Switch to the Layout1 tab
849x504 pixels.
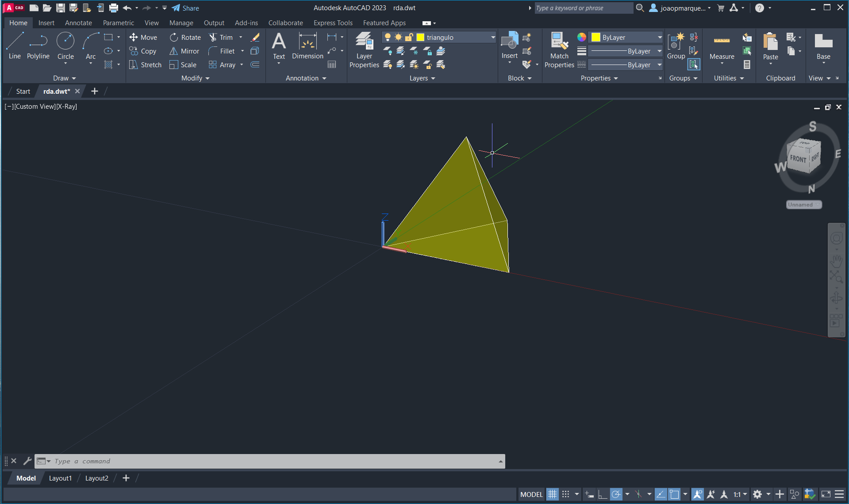coord(60,478)
